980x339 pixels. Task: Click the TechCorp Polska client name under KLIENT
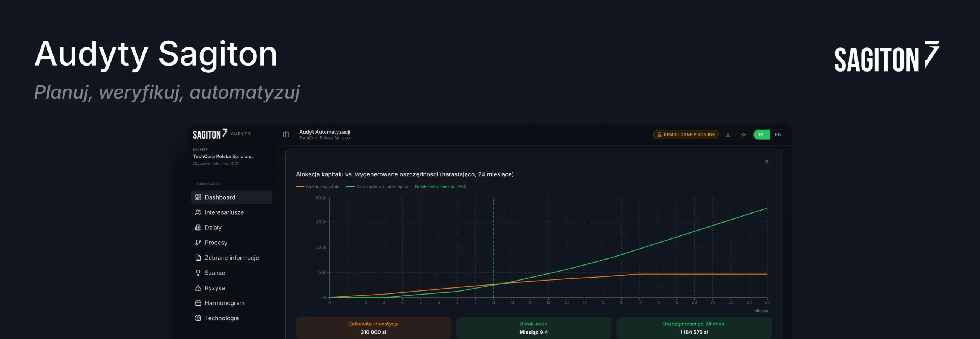(222, 156)
